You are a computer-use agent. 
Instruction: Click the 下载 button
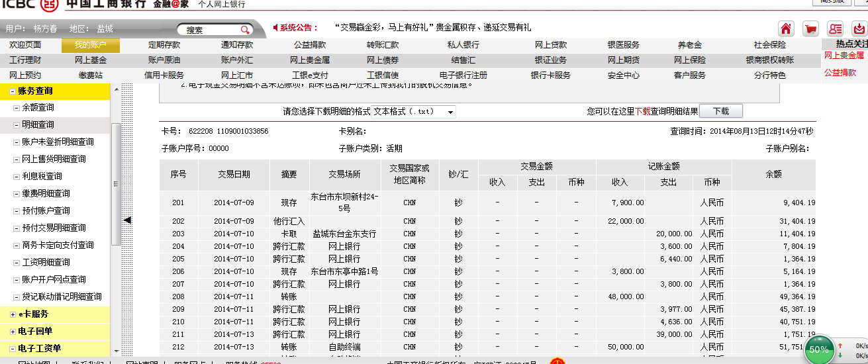pyautogui.click(x=720, y=111)
